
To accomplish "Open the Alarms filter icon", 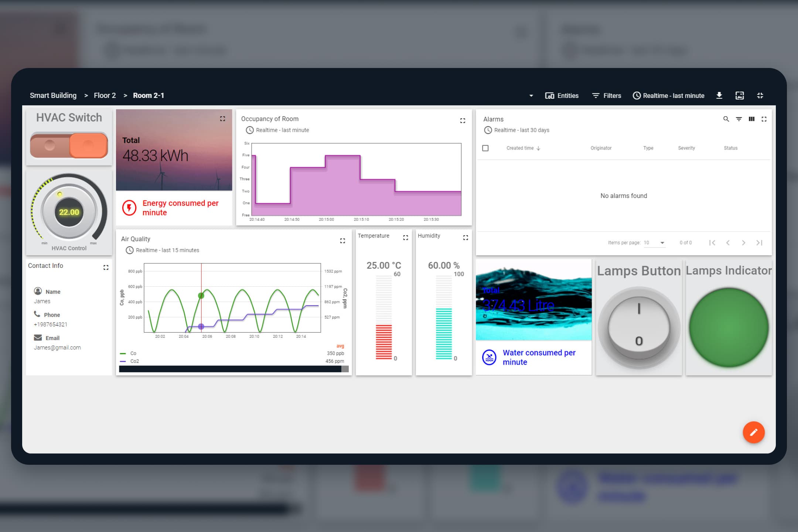I will (739, 119).
